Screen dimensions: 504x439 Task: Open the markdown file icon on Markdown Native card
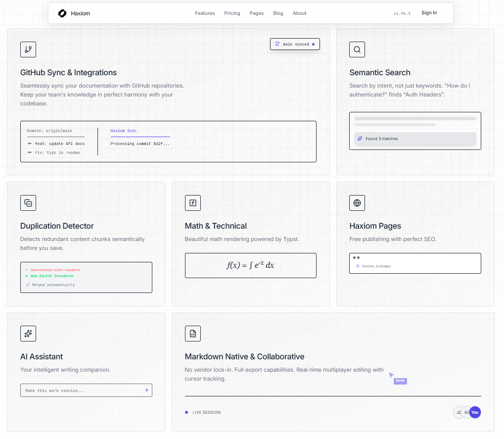[x=192, y=333]
